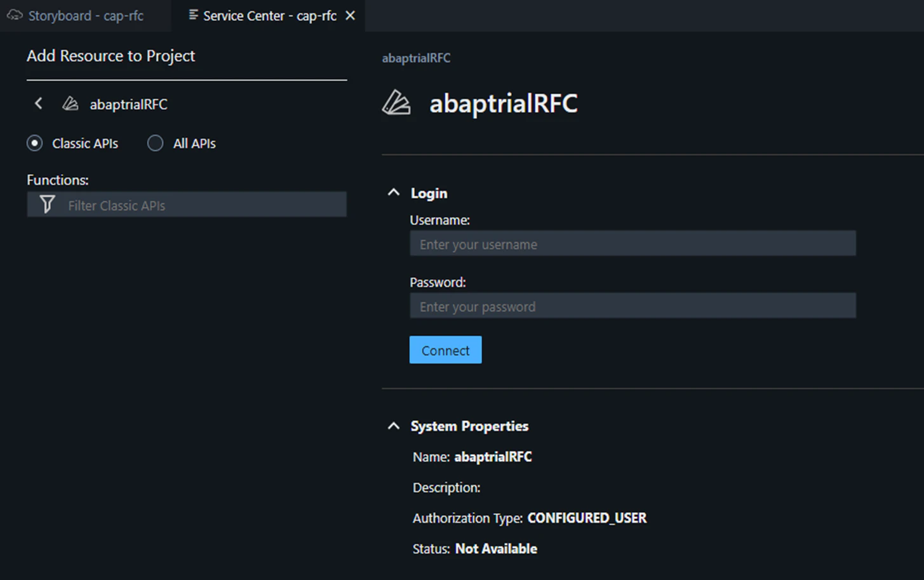Close the Service Center - cap-rfc tab
Image resolution: width=924 pixels, height=580 pixels.
pos(350,16)
